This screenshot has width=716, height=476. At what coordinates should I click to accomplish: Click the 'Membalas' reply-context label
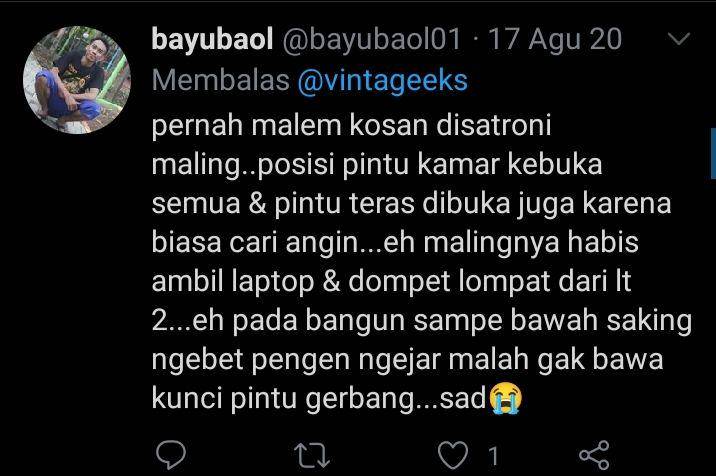[221, 80]
